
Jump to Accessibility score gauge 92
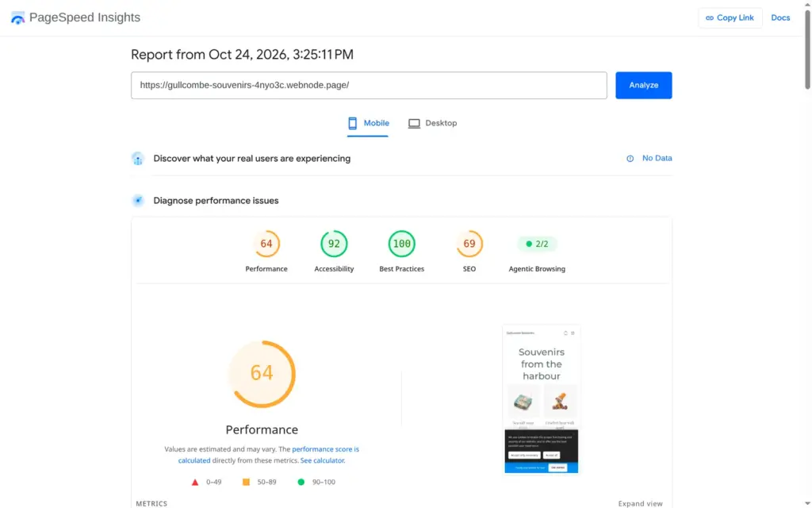[x=334, y=244]
